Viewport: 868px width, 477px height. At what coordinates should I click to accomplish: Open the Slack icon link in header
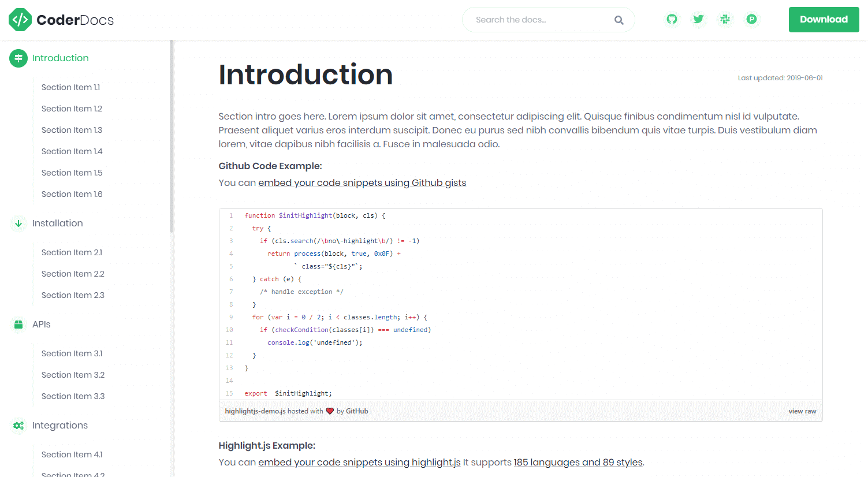(725, 20)
